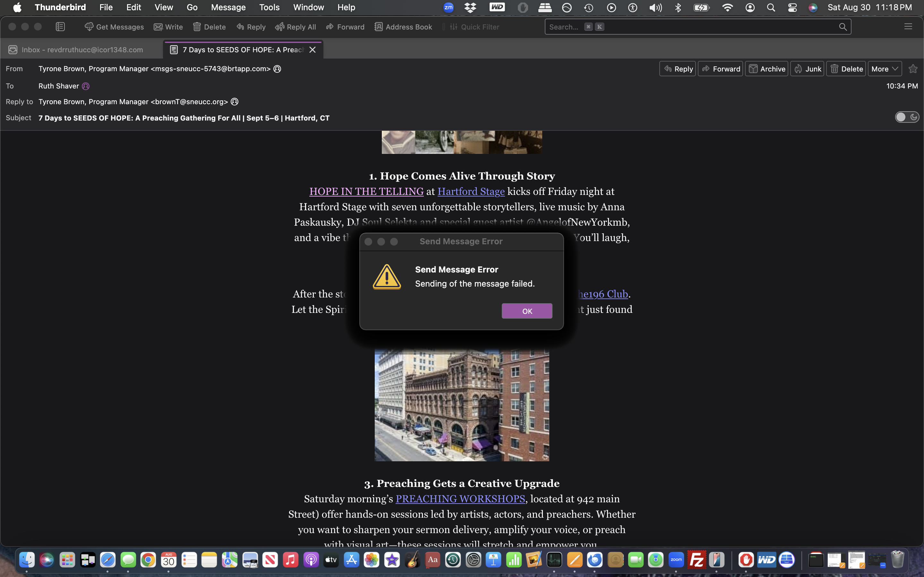
Task: Click the Junk button in header
Action: point(807,69)
